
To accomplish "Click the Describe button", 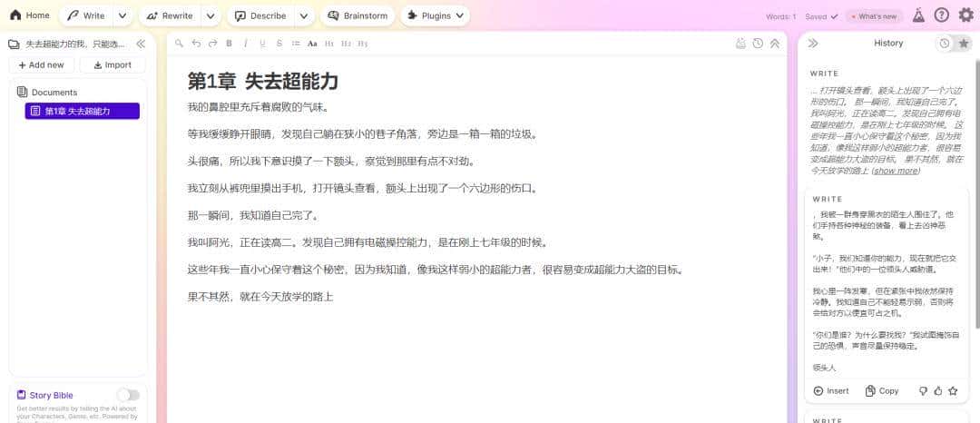I will (261, 16).
